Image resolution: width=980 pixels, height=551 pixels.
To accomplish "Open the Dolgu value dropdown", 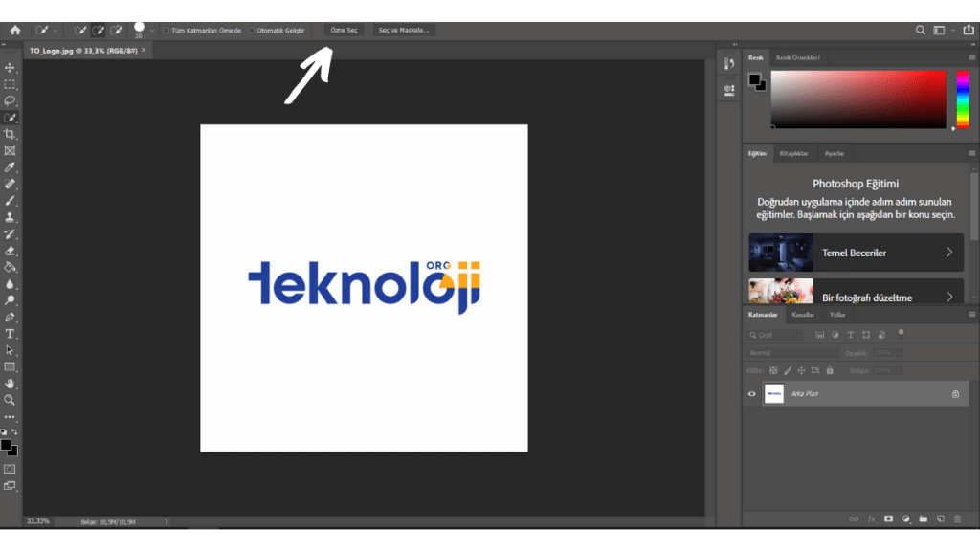I will click(899, 370).
